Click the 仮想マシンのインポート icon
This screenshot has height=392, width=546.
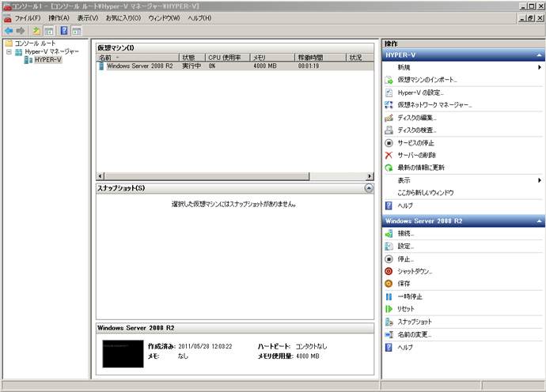pos(389,80)
